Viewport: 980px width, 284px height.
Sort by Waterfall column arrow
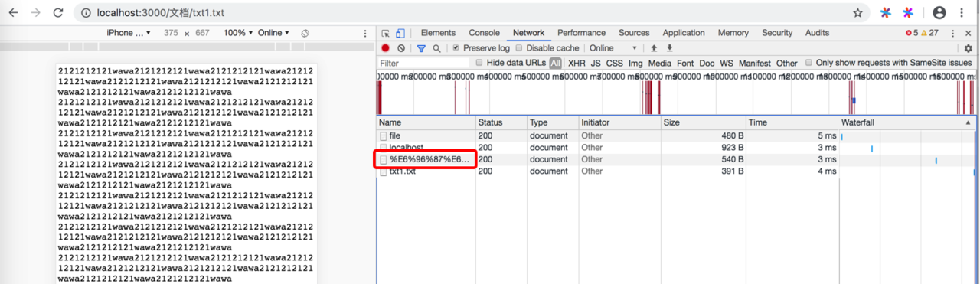click(968, 122)
